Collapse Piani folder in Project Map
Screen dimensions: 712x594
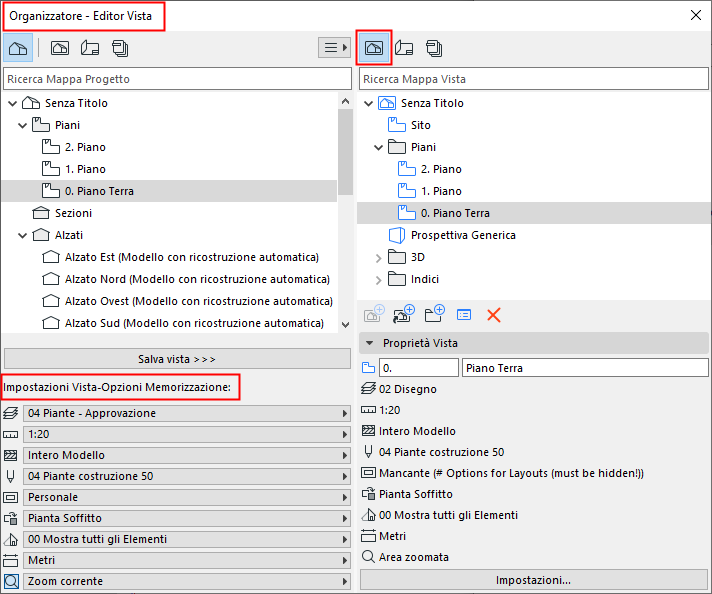(22, 125)
